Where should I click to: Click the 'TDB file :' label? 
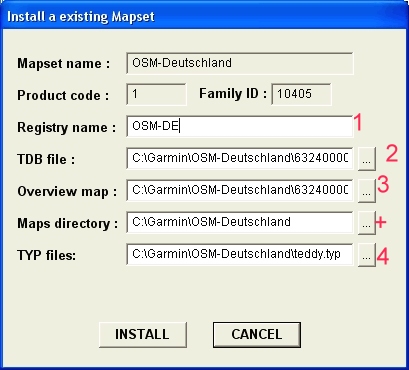(x=46, y=159)
